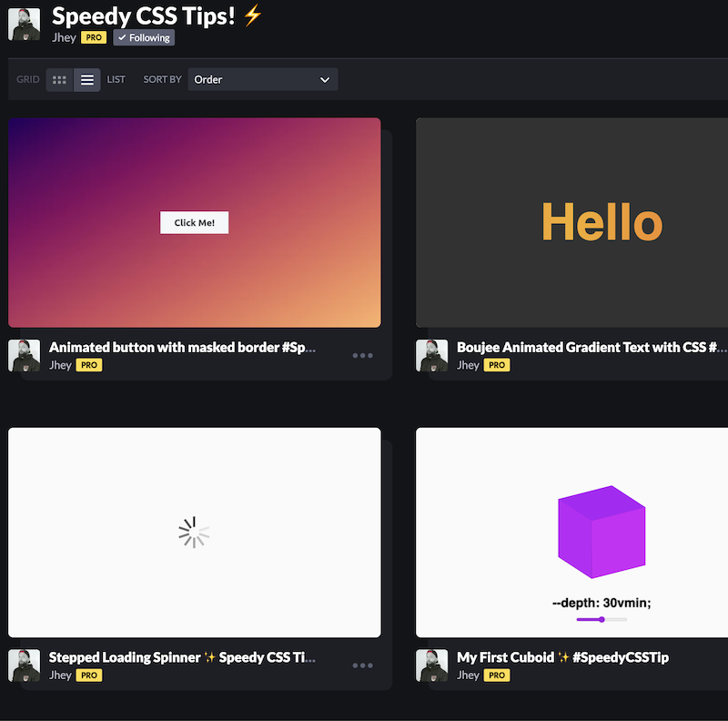Open the Boujee Animated Gradient Text preview
728x721 pixels.
pyautogui.click(x=572, y=222)
